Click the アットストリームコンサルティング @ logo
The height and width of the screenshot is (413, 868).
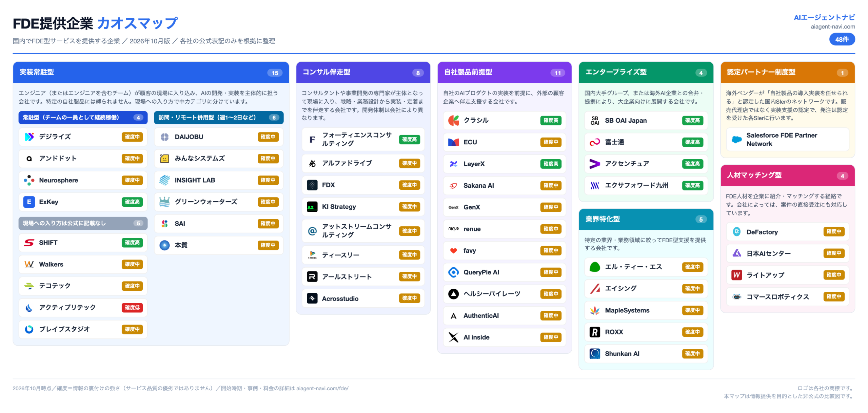coord(312,231)
